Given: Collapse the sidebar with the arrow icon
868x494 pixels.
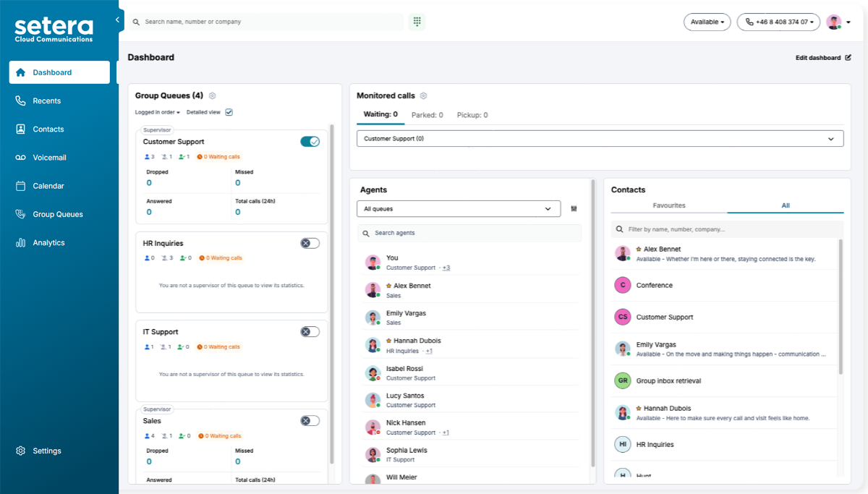Looking at the screenshot, I should coord(117,20).
